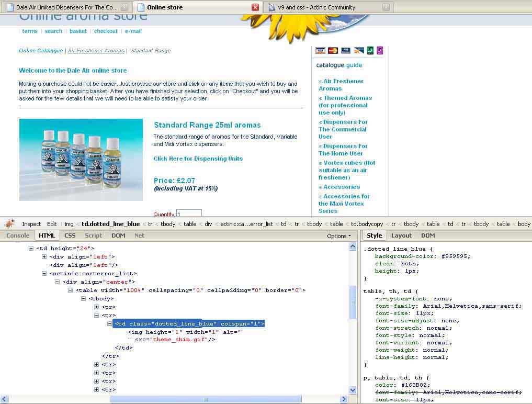This screenshot has width=532, height=404.
Task: Open the Firebug Options dropdown
Action: [x=339, y=236]
